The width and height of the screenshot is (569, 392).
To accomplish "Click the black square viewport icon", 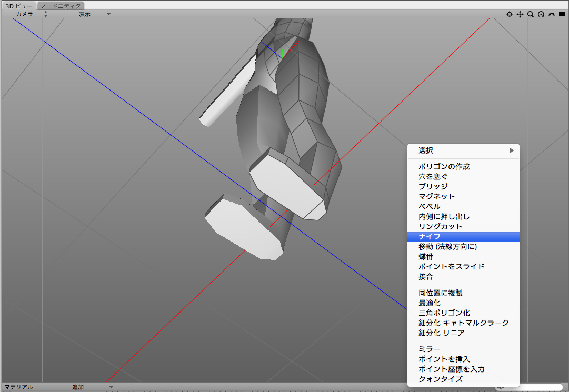I will click(562, 14).
